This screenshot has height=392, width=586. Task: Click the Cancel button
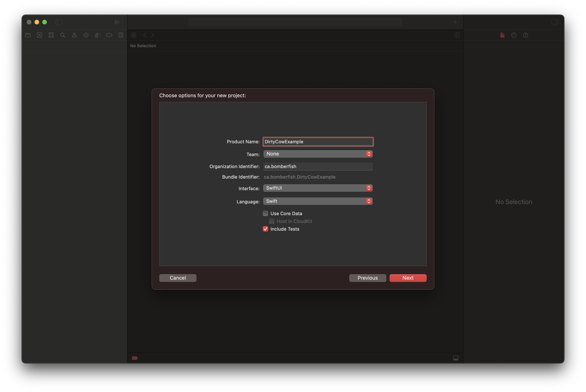tap(178, 278)
